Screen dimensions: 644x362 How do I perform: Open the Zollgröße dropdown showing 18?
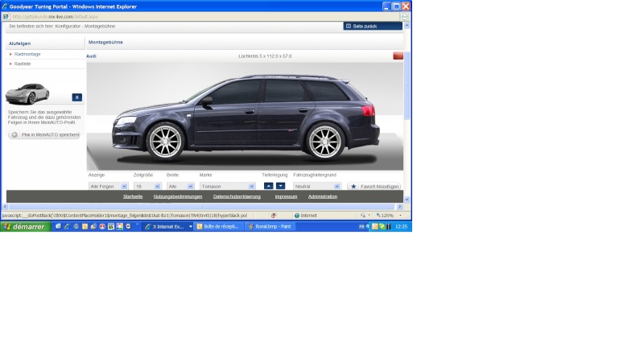[147, 187]
